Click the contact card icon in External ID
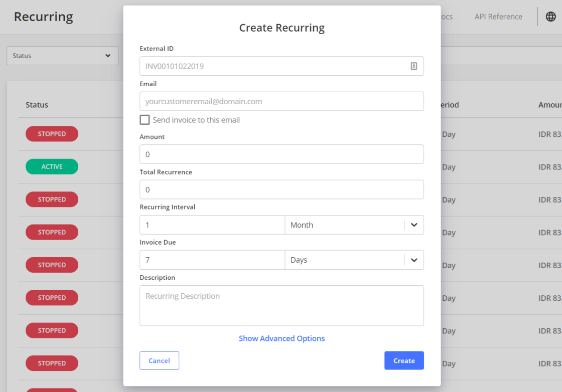This screenshot has width=562, height=392. coord(413,66)
